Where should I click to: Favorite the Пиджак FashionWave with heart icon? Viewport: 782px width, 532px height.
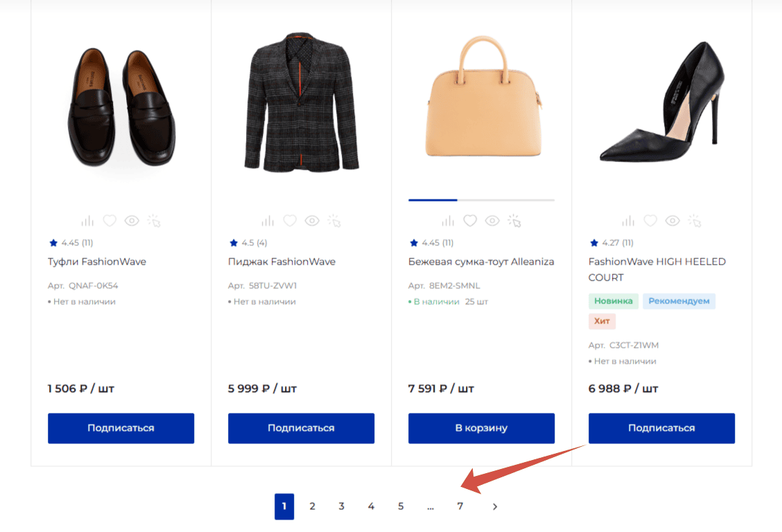tap(290, 220)
